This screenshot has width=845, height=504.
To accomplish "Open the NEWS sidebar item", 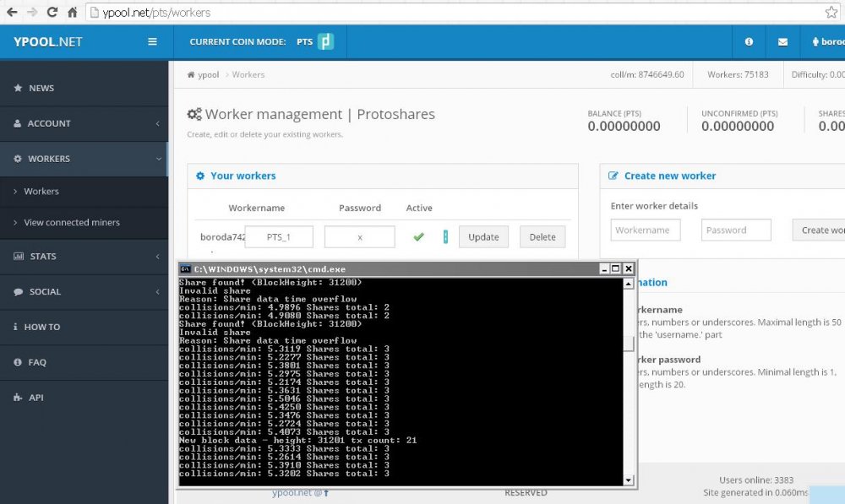I will coord(41,88).
